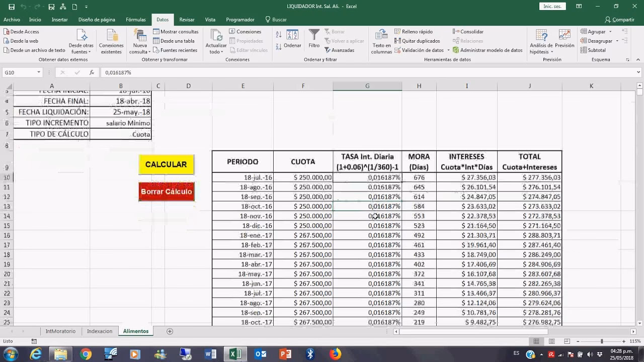This screenshot has width=644, height=362.
Task: Open the Análisis de hipótesis menu
Action: (541, 41)
